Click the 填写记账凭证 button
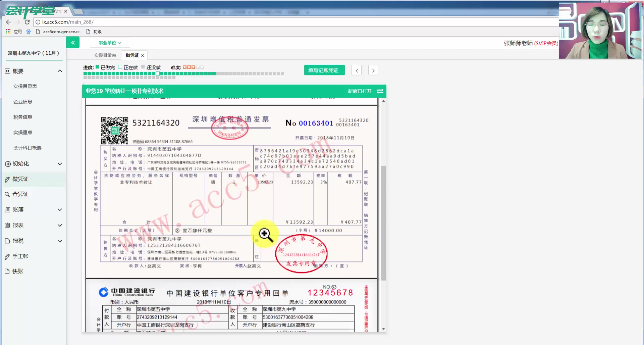This screenshot has height=345, width=644. pyautogui.click(x=324, y=70)
